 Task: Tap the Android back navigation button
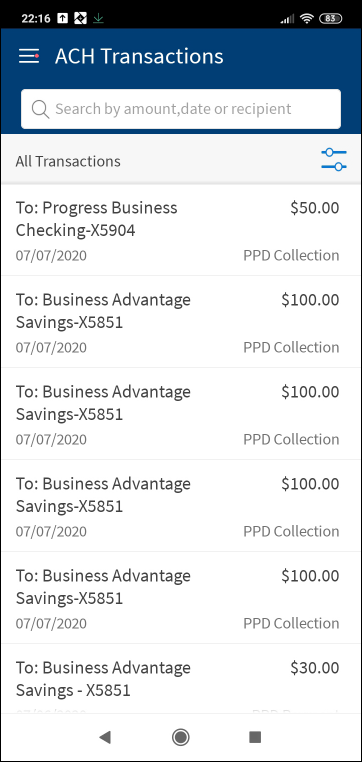click(104, 737)
